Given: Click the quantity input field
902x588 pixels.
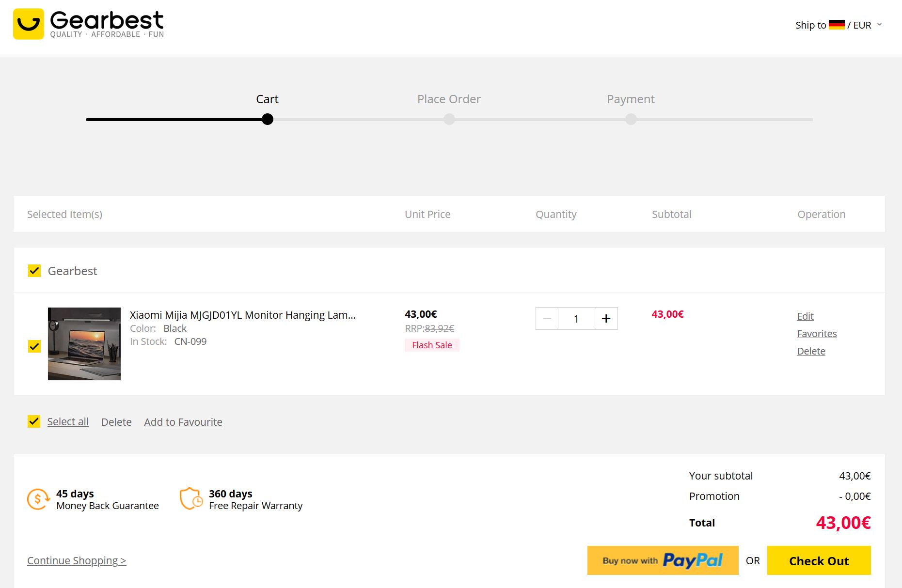Looking at the screenshot, I should (x=576, y=318).
